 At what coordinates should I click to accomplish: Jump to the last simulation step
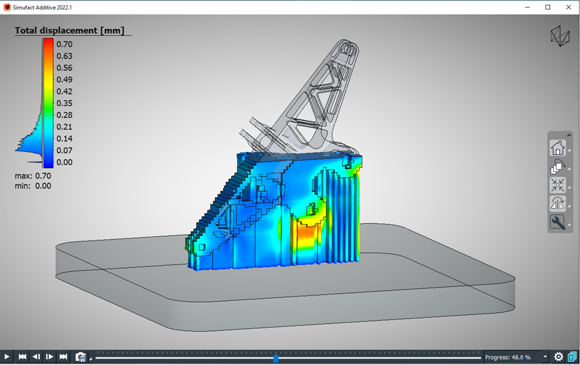(63, 357)
